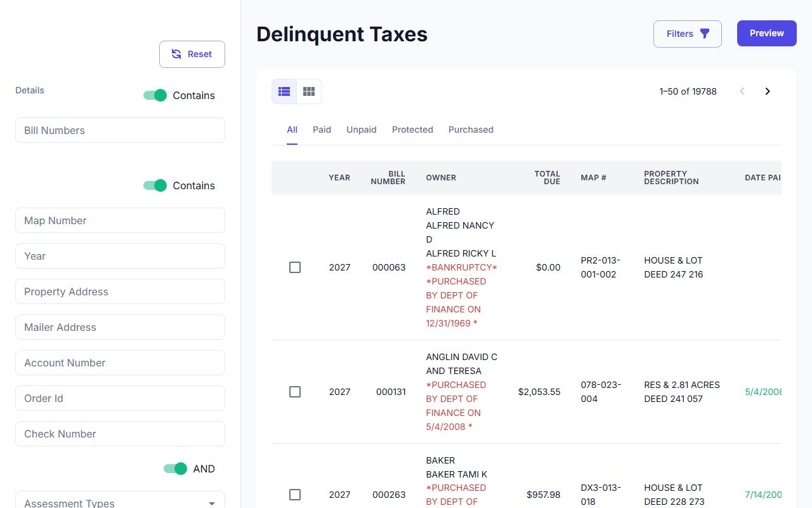Focus the Account Number input field

click(120, 363)
